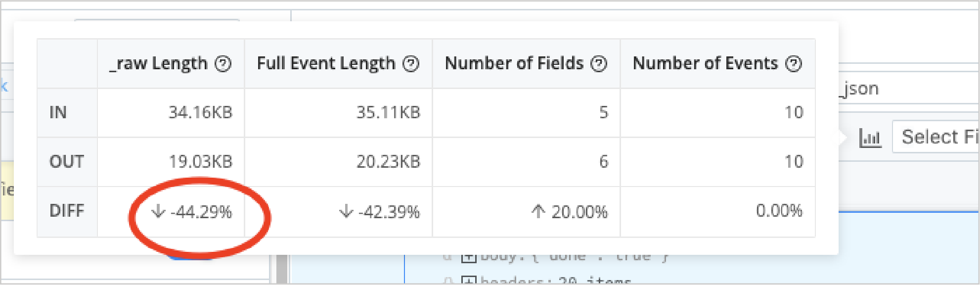Open the Select Fields dropdown
The width and height of the screenshot is (980, 285).
point(938,137)
